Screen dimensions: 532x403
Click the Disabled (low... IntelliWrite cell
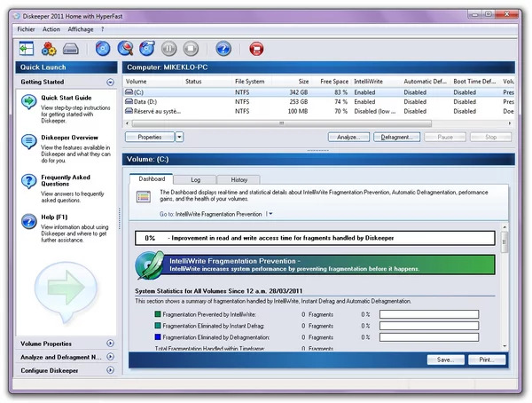click(375, 111)
